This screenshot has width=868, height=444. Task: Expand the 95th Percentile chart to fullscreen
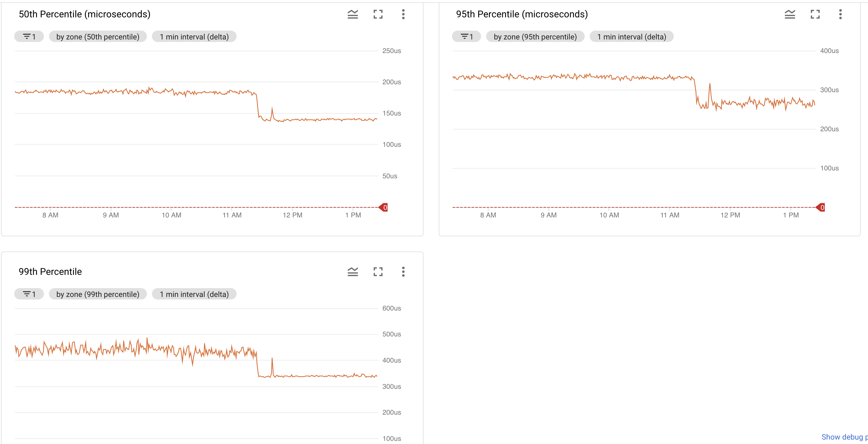pyautogui.click(x=816, y=14)
